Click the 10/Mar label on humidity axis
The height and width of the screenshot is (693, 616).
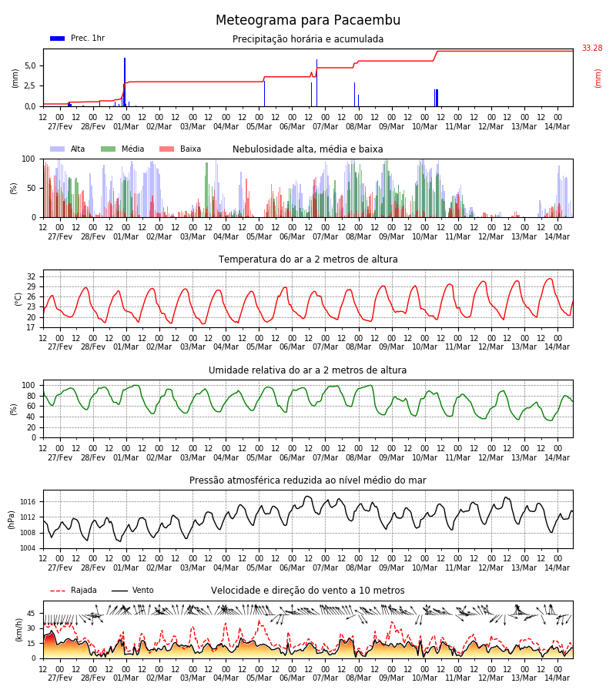425,458
